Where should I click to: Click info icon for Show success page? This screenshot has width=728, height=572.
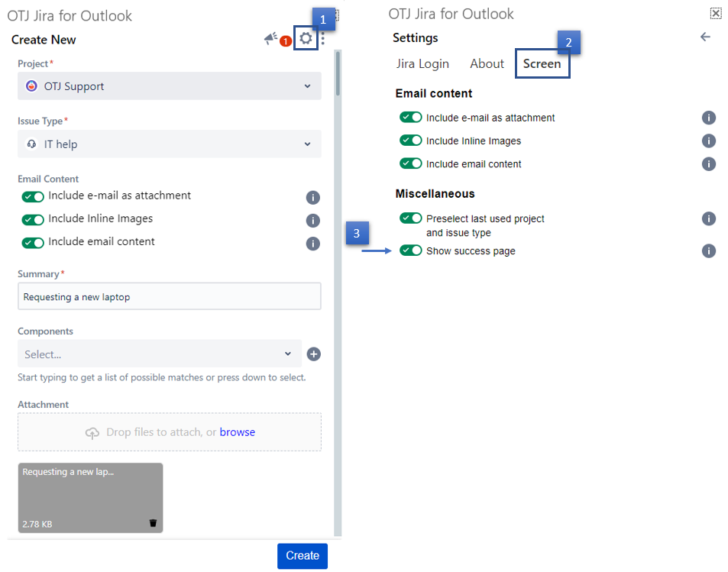(x=709, y=251)
